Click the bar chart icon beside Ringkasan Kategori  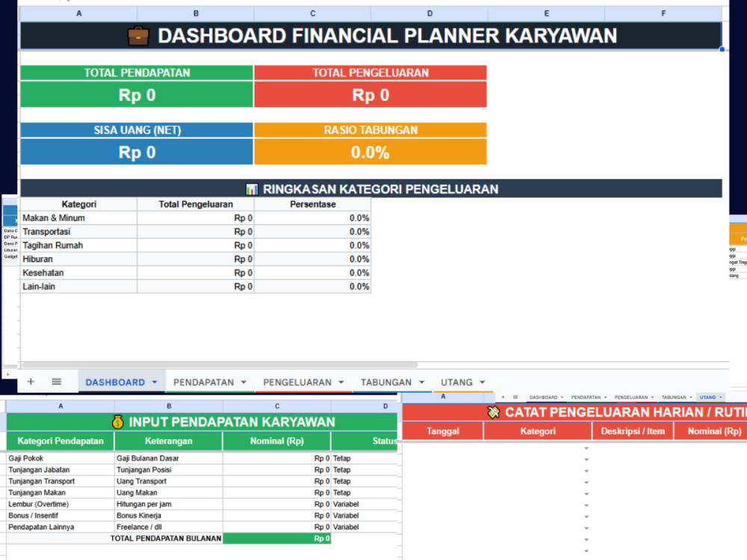tap(252, 189)
